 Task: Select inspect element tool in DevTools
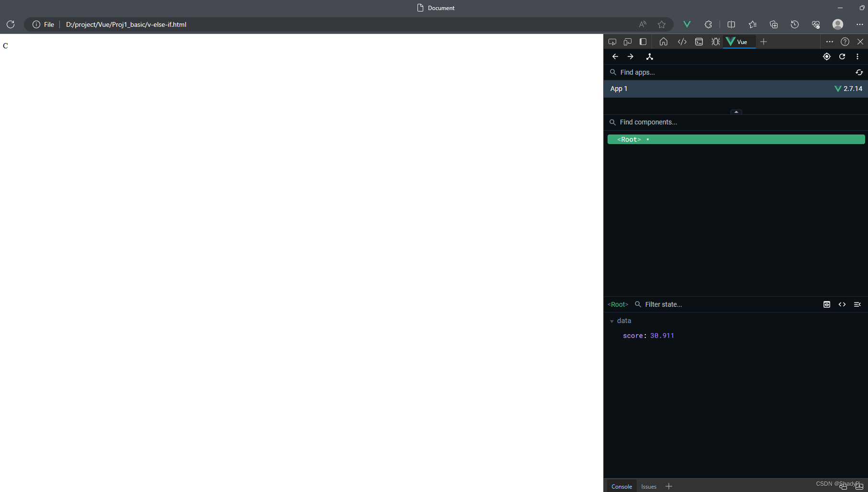click(x=612, y=42)
